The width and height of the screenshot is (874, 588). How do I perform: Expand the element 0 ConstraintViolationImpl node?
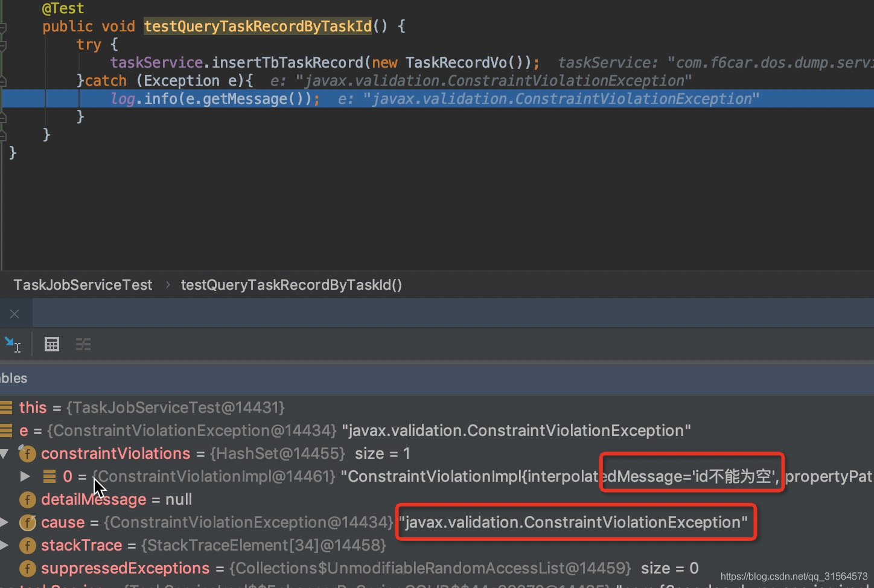point(25,476)
